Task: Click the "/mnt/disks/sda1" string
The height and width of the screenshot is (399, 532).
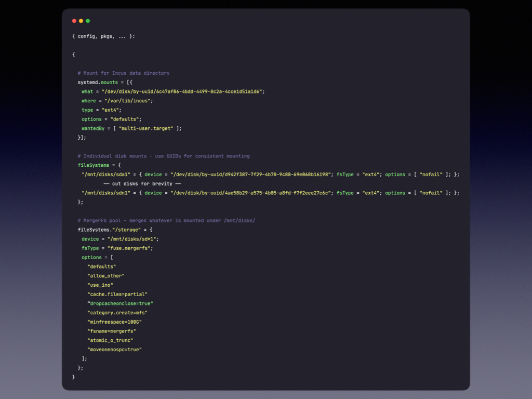Action: (x=106, y=175)
